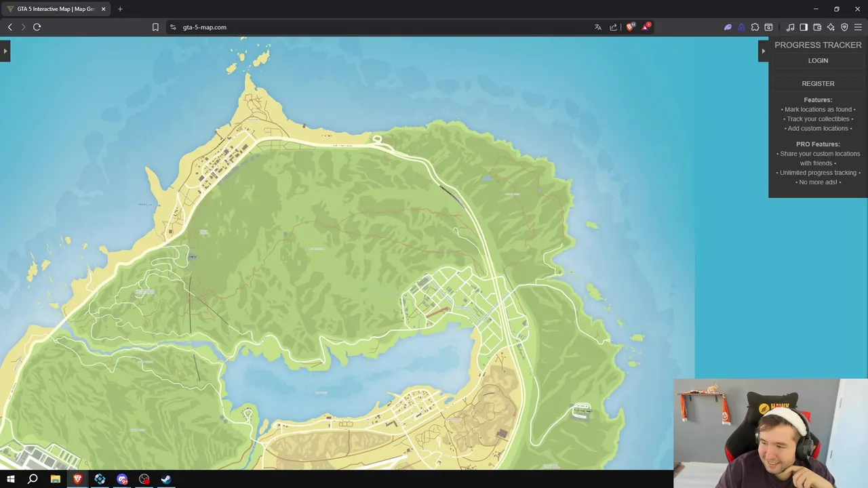Image resolution: width=868 pixels, height=488 pixels.
Task: Click the webcam overlay video feed
Action: pyautogui.click(x=771, y=433)
